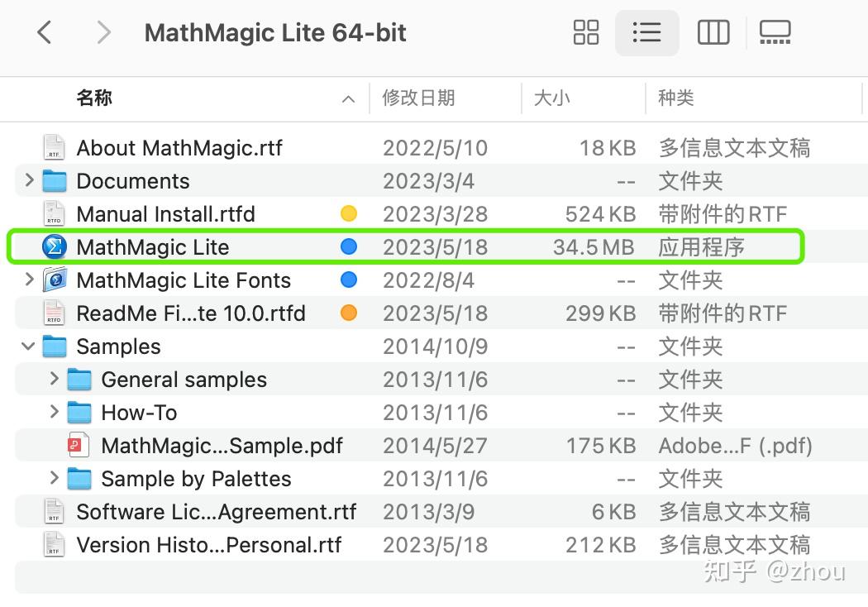Click the ReadMe rtfd file icon
Screen dimensions: 868x607
[54, 313]
